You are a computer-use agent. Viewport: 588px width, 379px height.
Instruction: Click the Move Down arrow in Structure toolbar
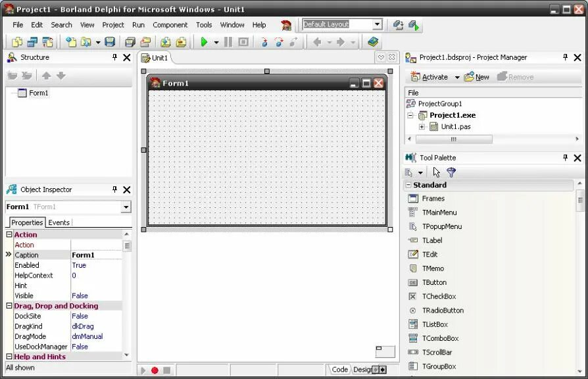click(61, 76)
